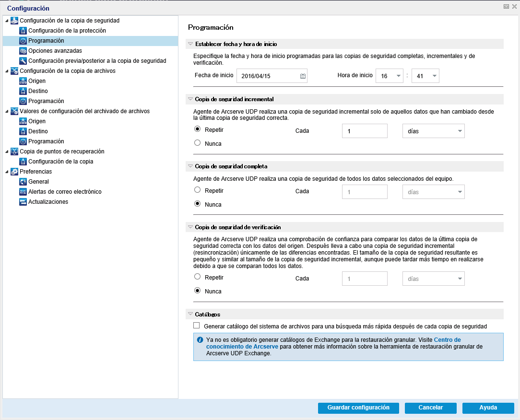Click the Origen icon under archivado de archivos
Viewport: 520px width, 420px height.
pyautogui.click(x=23, y=121)
